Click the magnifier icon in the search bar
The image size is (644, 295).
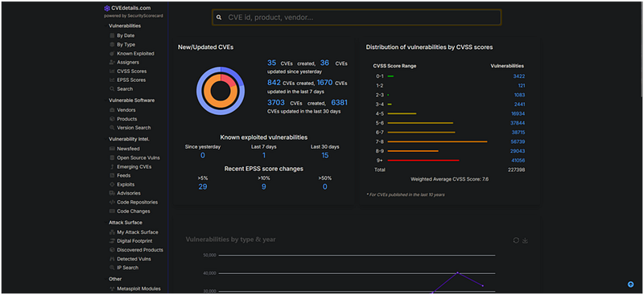coord(219,18)
